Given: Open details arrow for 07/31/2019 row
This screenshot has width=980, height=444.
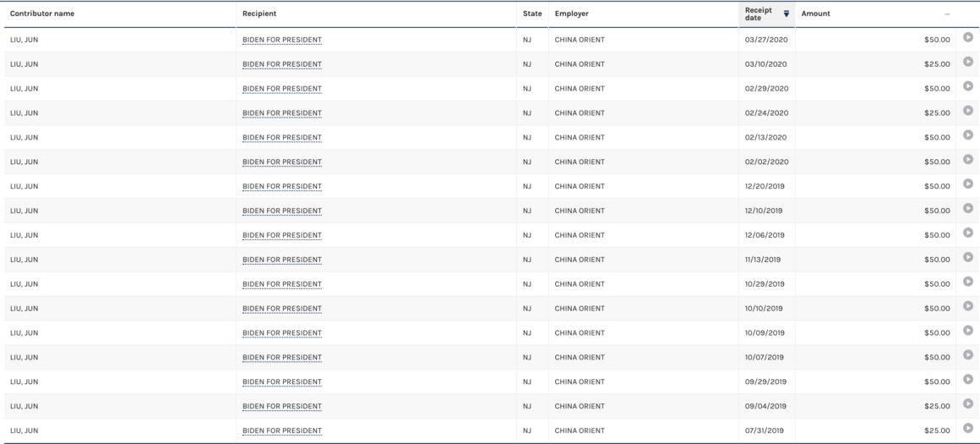Looking at the screenshot, I should pos(968,430).
